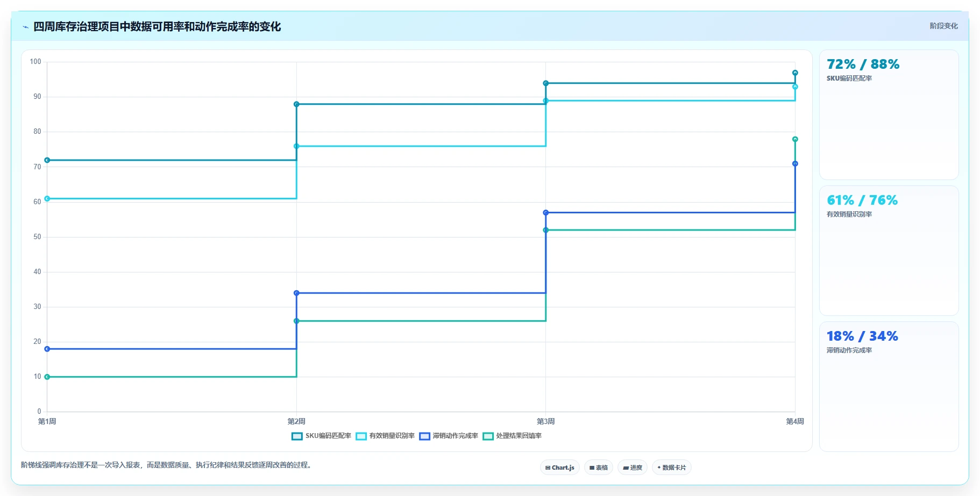Click the 滞销动作完成率 point at 第4周 (71)
The image size is (980, 496).
pos(795,164)
